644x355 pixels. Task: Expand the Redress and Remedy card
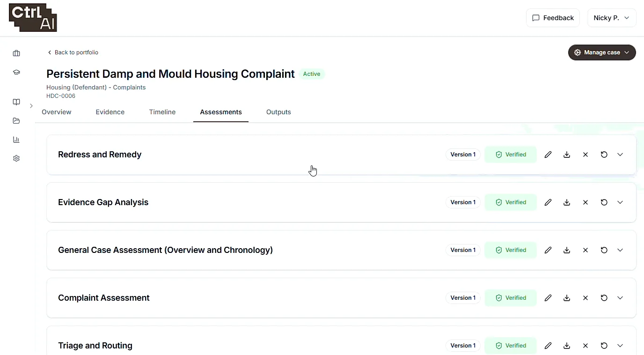pos(620,155)
